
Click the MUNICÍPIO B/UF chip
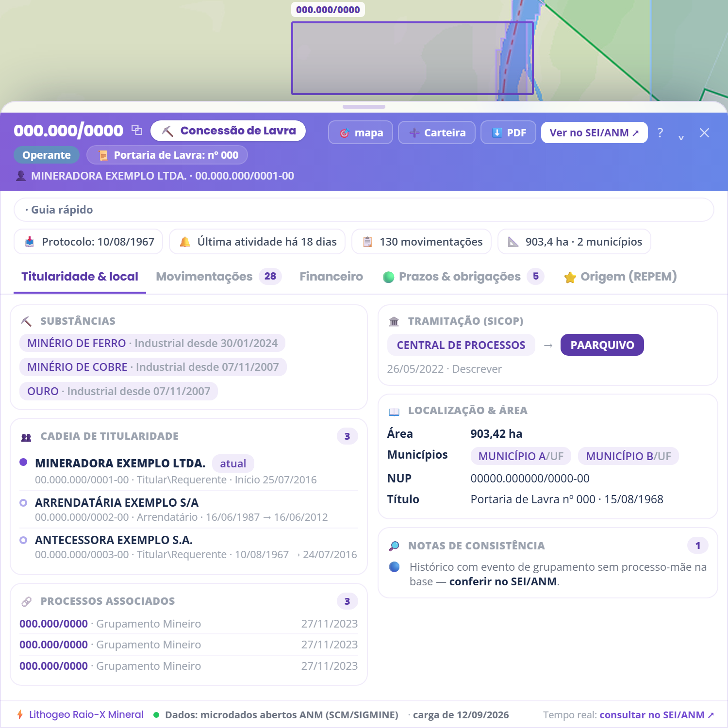coord(629,456)
